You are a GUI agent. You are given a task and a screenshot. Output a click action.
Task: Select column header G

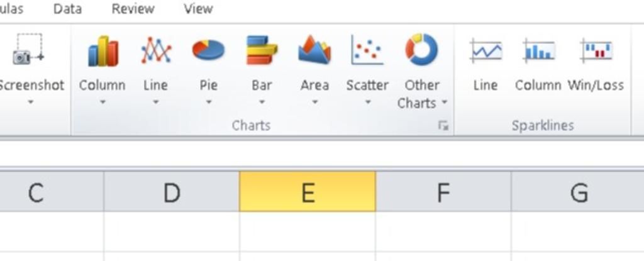coord(579,192)
